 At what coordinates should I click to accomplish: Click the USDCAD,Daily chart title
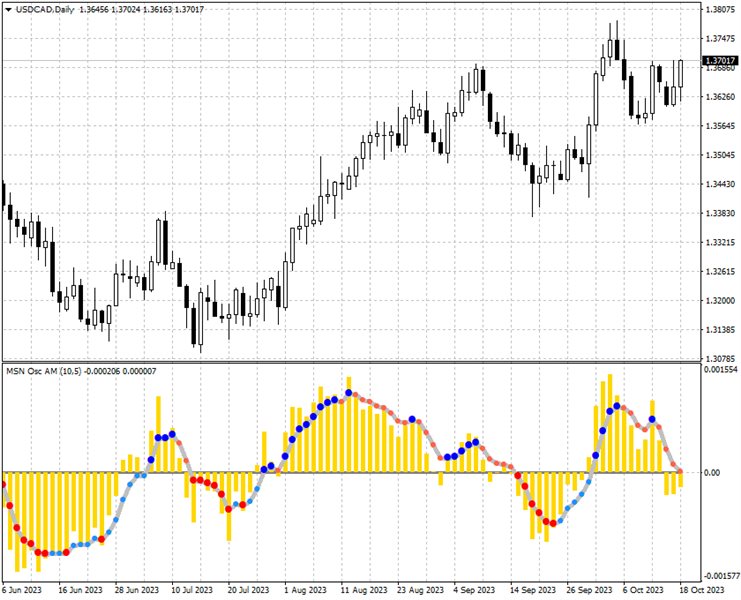click(x=45, y=10)
